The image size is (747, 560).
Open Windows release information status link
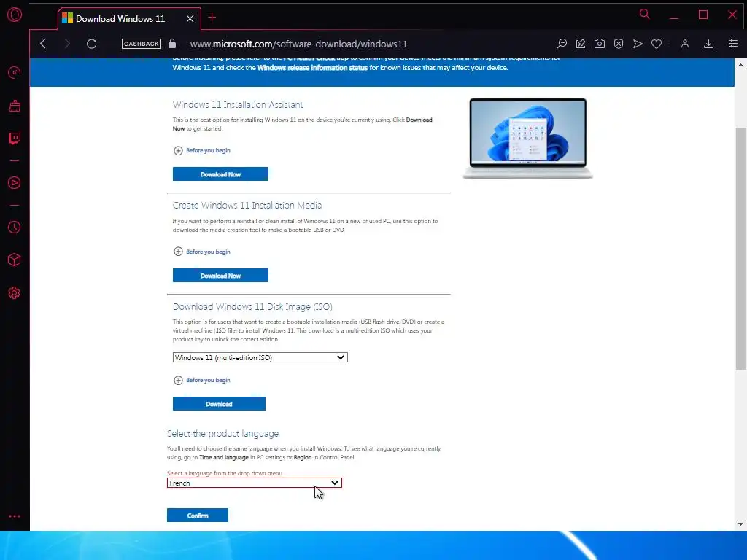[312, 68]
